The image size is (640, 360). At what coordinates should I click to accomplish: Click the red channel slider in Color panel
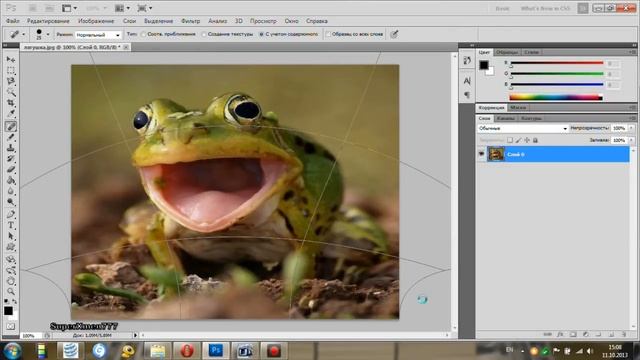point(557,63)
